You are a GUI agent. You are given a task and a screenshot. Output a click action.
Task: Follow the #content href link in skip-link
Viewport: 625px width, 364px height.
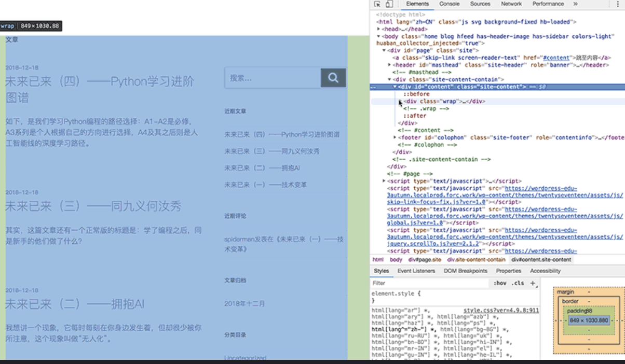(556, 58)
